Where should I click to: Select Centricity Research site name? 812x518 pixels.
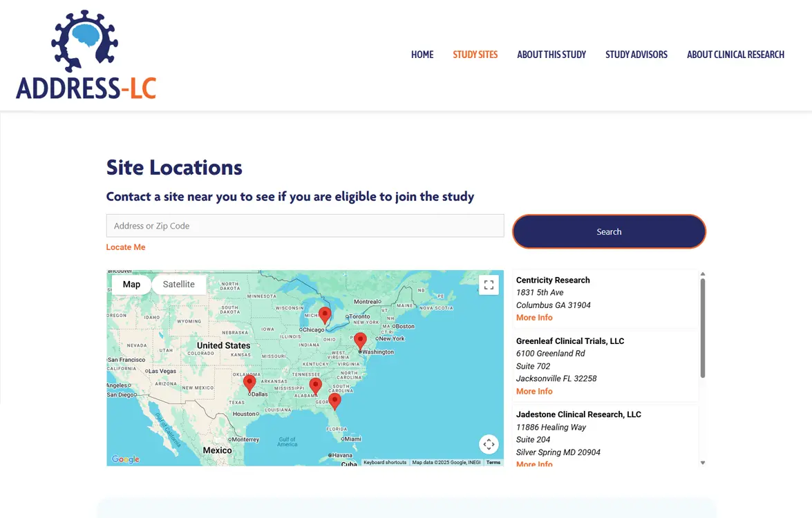coord(553,280)
